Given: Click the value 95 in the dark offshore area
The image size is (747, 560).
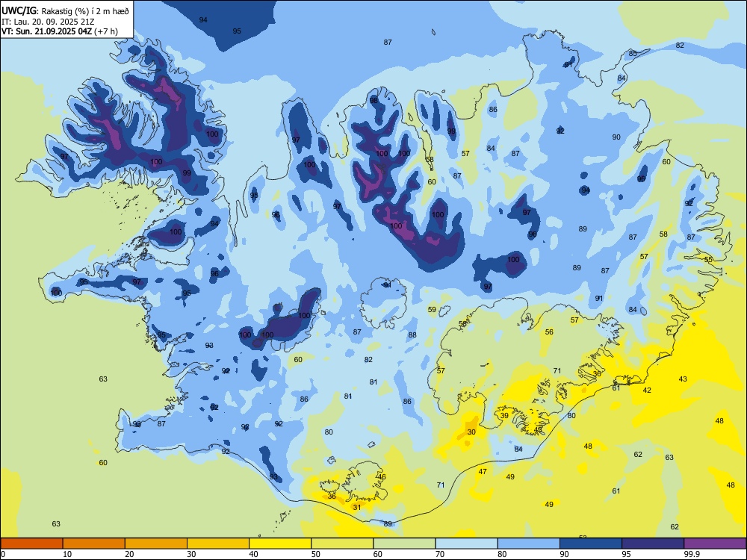Looking at the screenshot, I should click(x=237, y=31).
